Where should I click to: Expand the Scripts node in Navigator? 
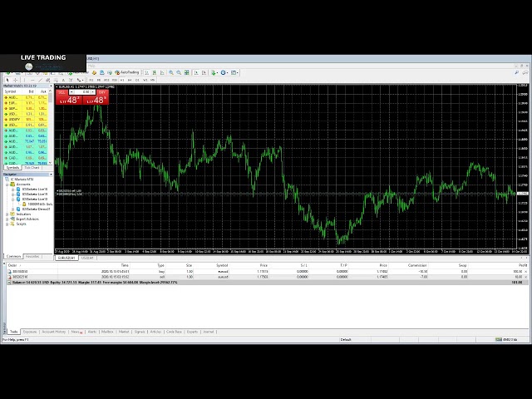pos(7,224)
